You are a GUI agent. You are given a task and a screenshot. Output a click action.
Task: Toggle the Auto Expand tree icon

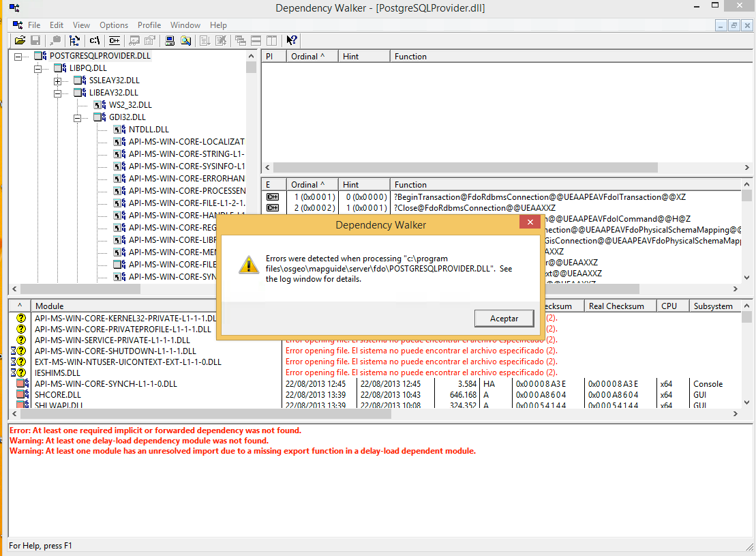(74, 40)
